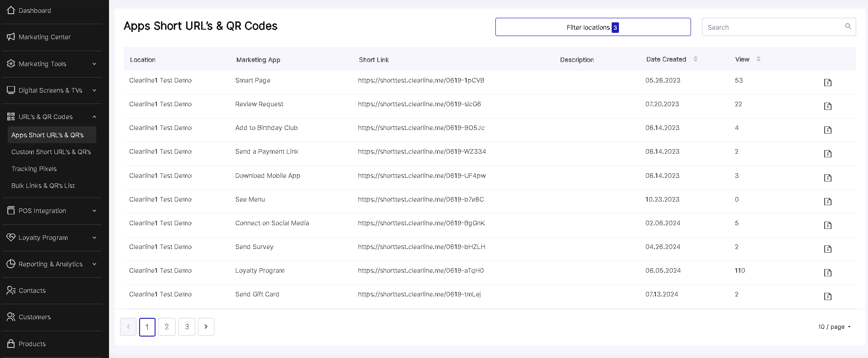Click the Description column header
This screenshot has height=358, width=868.
pyautogui.click(x=577, y=60)
